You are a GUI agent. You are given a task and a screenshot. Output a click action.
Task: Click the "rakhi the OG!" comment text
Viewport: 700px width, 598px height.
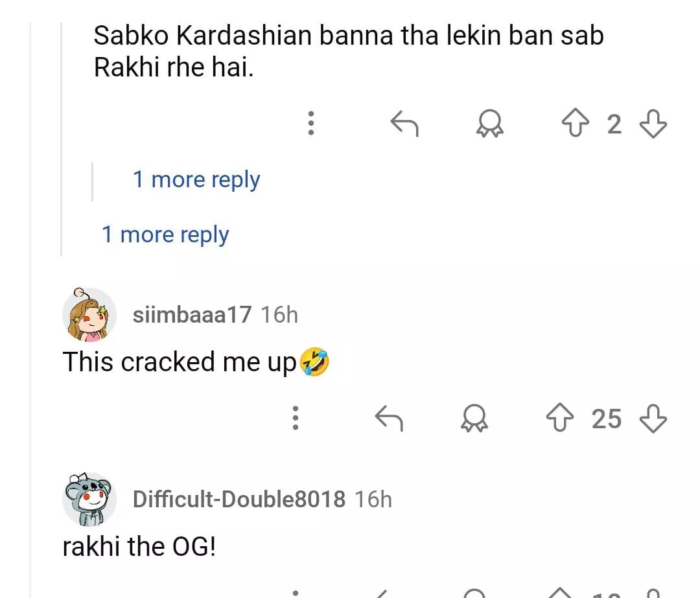click(x=139, y=547)
